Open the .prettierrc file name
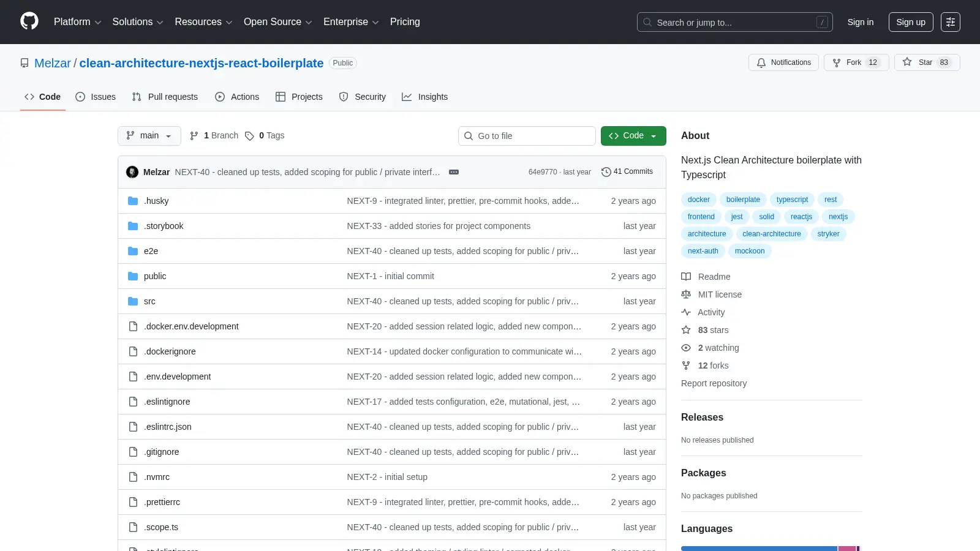The height and width of the screenshot is (551, 980). coord(162,502)
